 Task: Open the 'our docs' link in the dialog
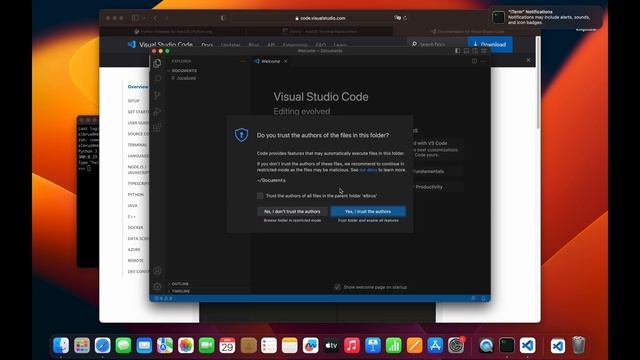368,170
